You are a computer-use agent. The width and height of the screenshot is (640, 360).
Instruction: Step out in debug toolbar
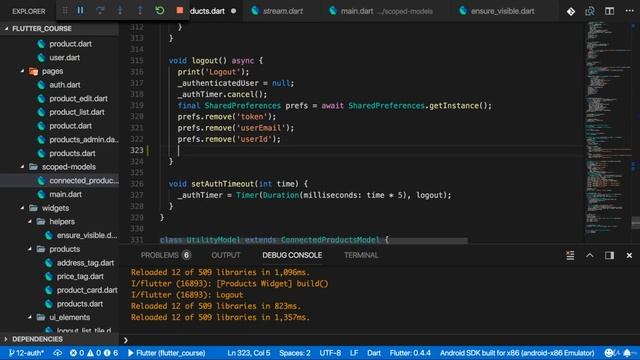(x=140, y=11)
